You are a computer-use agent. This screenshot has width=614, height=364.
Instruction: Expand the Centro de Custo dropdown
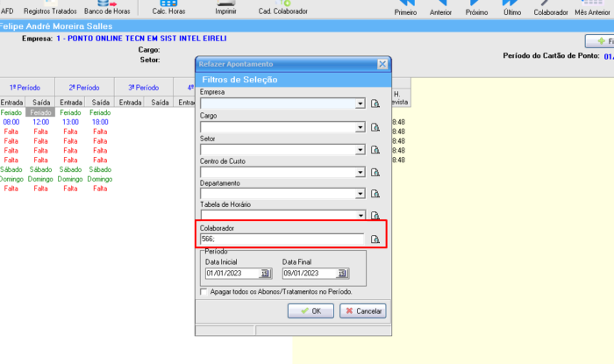pyautogui.click(x=360, y=173)
